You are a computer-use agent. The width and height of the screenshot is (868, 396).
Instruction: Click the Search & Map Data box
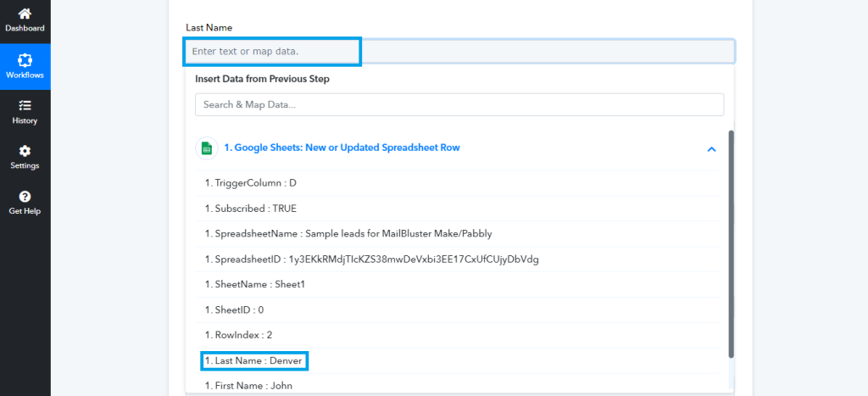coord(459,104)
